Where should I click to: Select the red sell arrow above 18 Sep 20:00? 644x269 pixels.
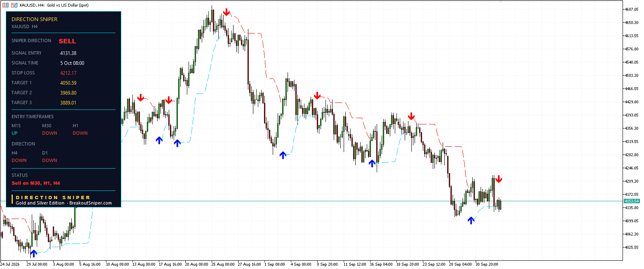coord(411,116)
